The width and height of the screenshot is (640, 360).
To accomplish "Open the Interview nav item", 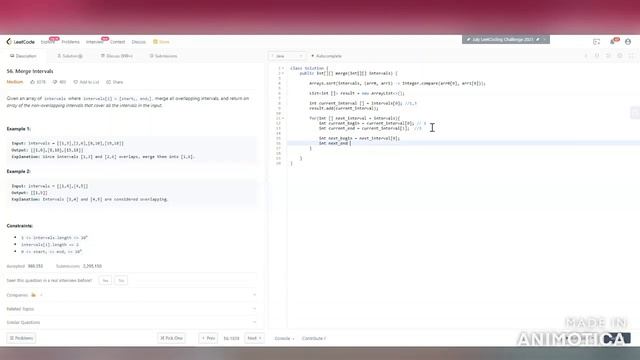I will pyautogui.click(x=94, y=42).
